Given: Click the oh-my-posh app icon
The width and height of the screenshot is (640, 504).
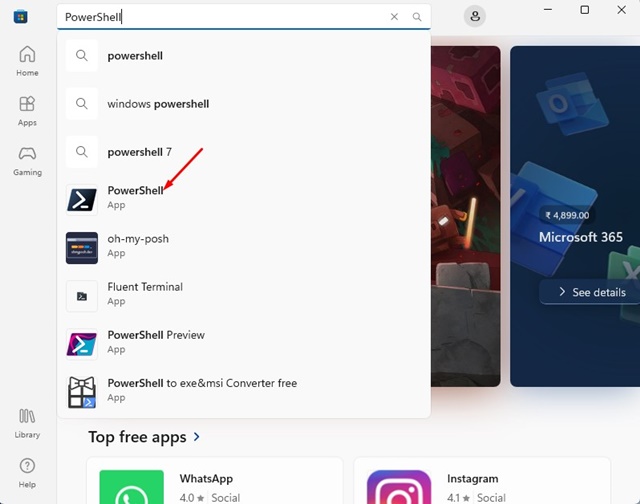Looking at the screenshot, I should [x=82, y=248].
